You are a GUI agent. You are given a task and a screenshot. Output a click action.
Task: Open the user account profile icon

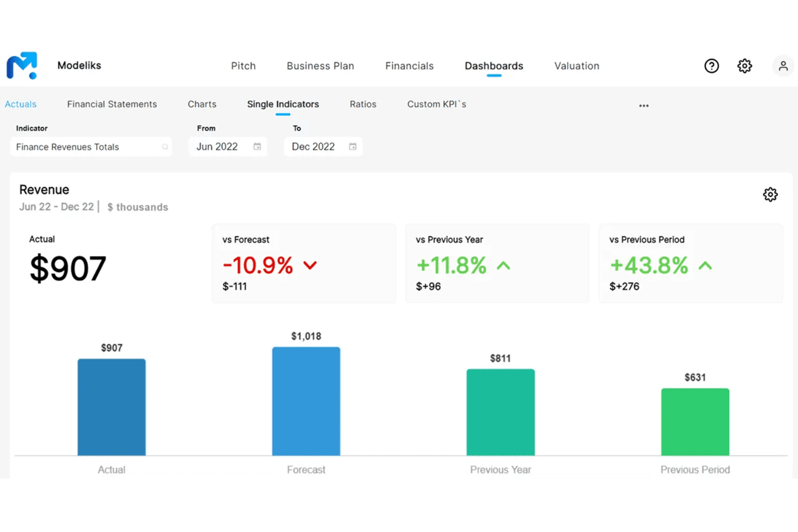pos(783,66)
